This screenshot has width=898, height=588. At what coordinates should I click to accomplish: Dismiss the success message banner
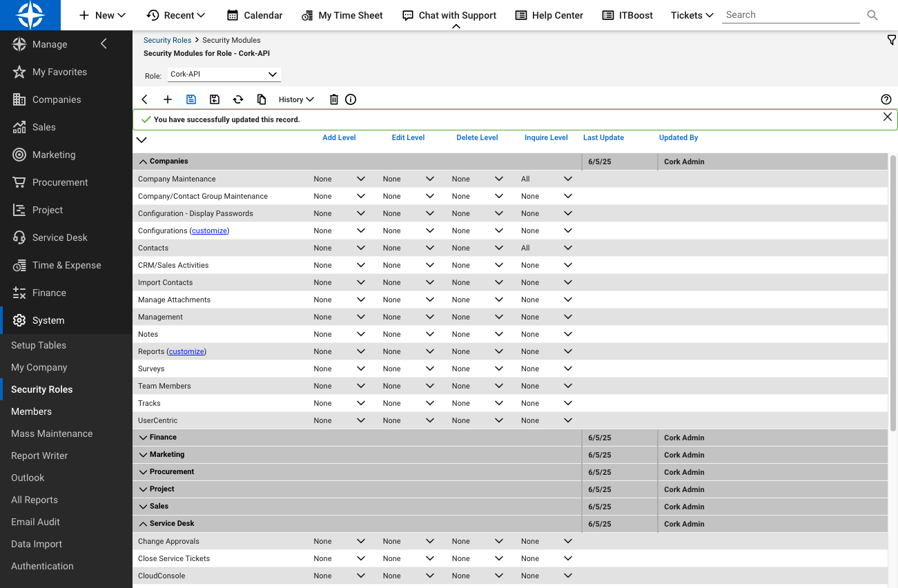point(888,117)
